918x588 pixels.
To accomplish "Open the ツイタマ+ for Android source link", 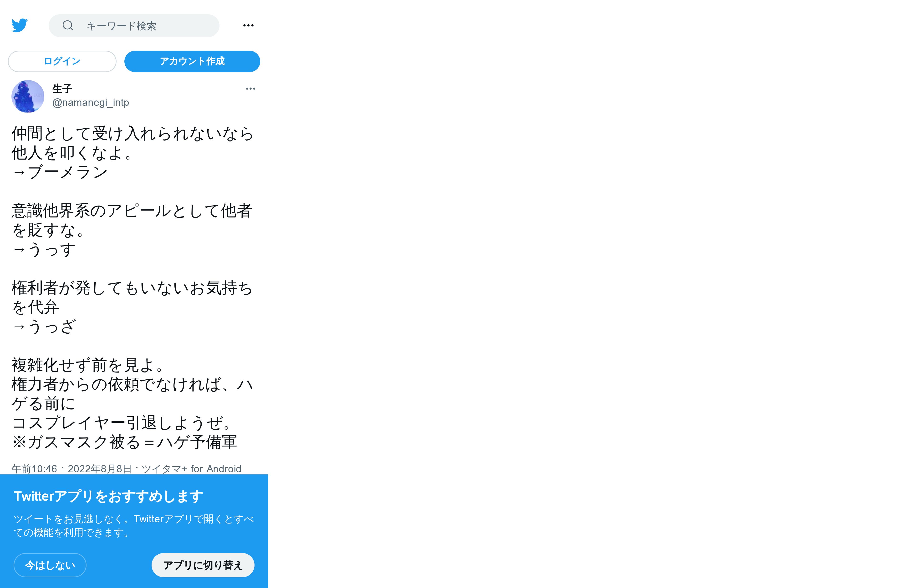I will [x=192, y=469].
